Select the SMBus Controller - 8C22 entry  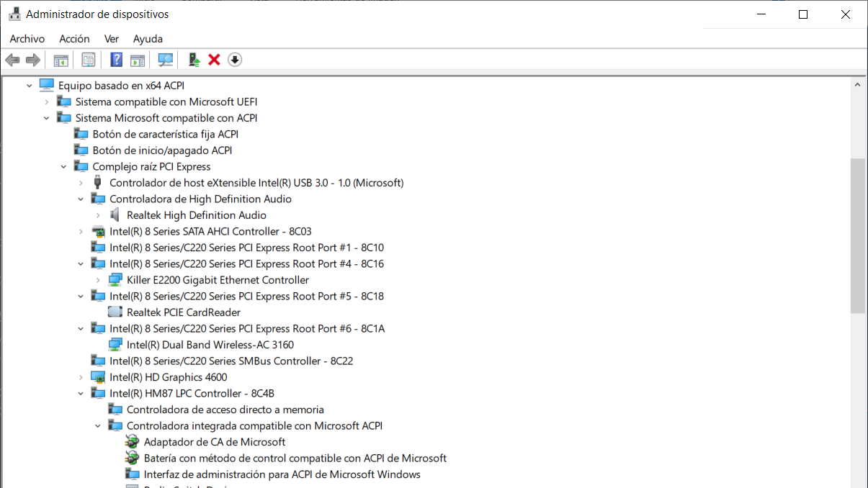pyautogui.click(x=231, y=361)
